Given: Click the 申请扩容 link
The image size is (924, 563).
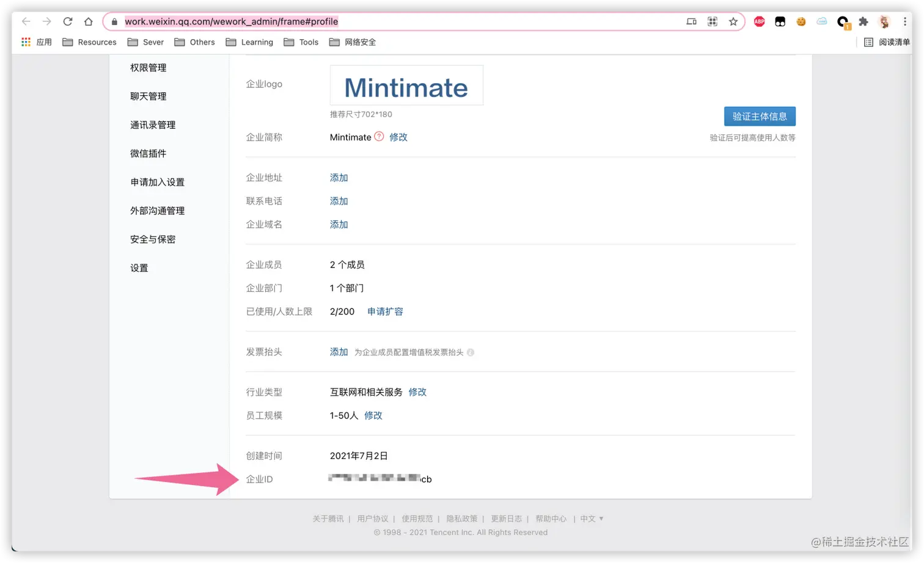Looking at the screenshot, I should (385, 311).
